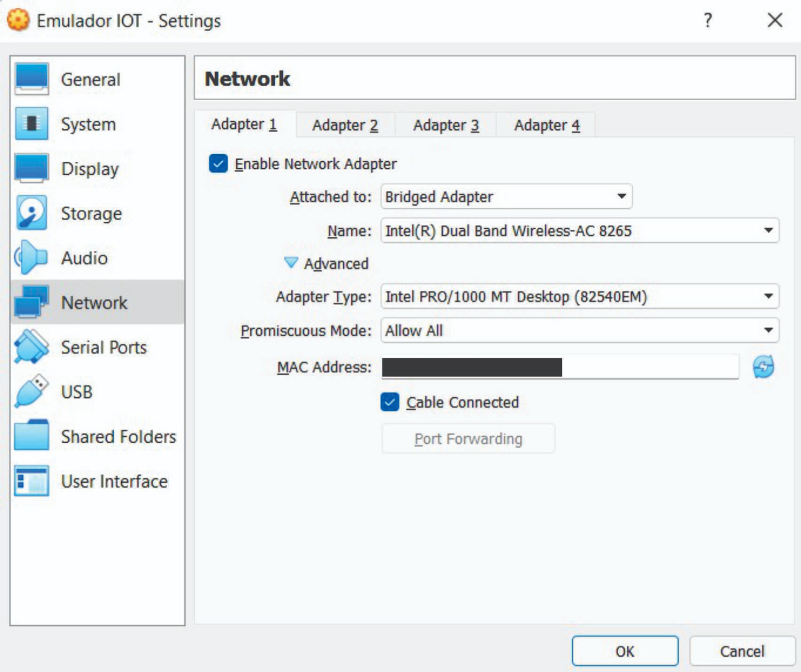Toggle the Enable Network Adapter checkbox
The width and height of the screenshot is (801, 672).
click(x=218, y=164)
